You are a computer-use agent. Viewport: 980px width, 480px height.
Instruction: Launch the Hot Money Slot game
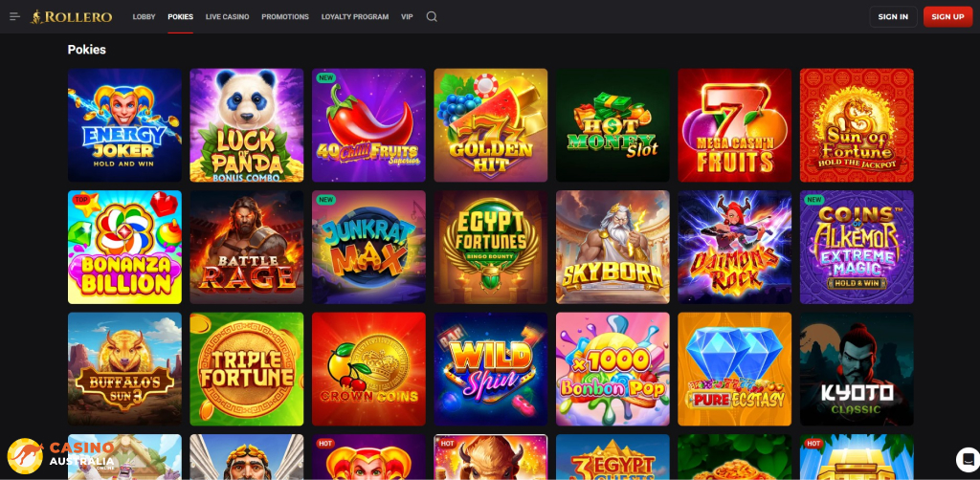click(612, 125)
